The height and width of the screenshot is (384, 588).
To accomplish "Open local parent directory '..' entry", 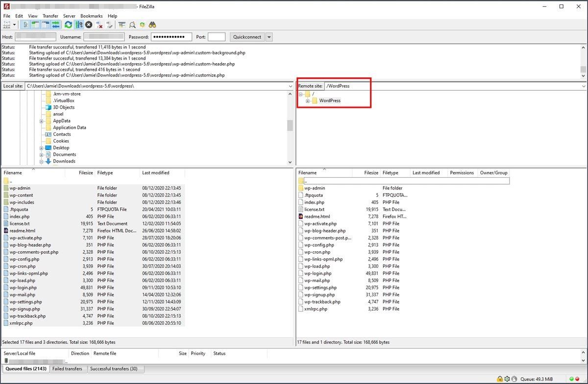I will tap(93, 181).
